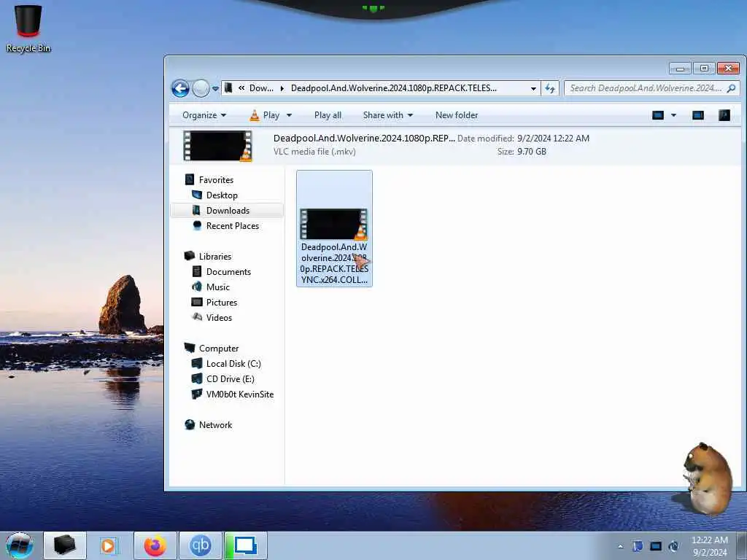Click the Play toolbar button
Screen dimensions: 747x560
(265, 115)
